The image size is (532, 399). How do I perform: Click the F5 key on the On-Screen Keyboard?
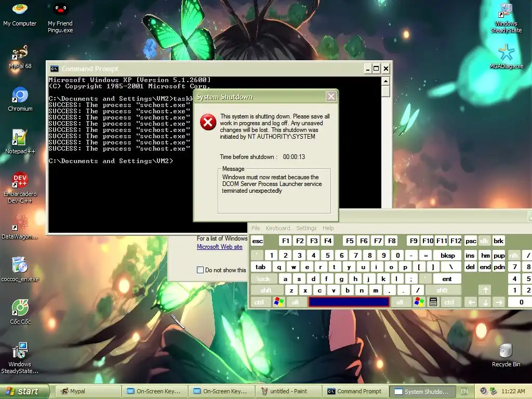tap(350, 241)
